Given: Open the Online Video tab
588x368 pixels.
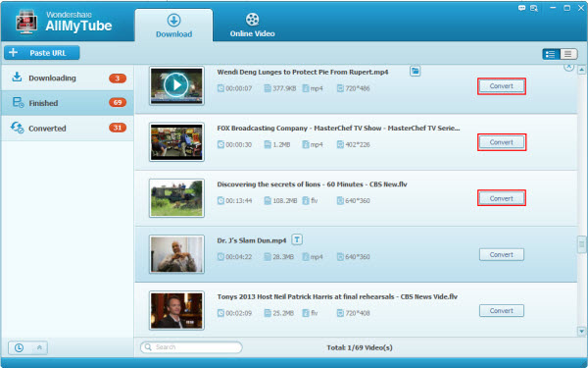Looking at the screenshot, I should pyautogui.click(x=253, y=26).
